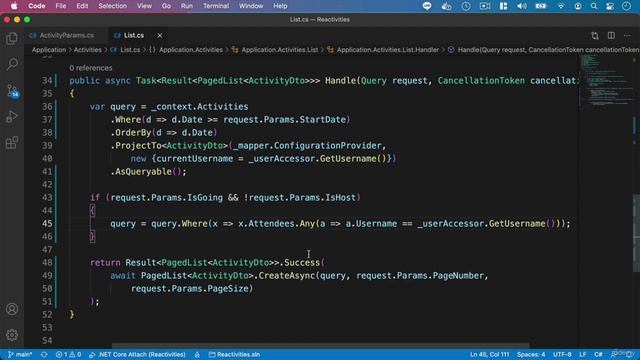Click the macOS Spotlight search icon
The width and height of the screenshot is (640, 360).
tap(594, 6)
